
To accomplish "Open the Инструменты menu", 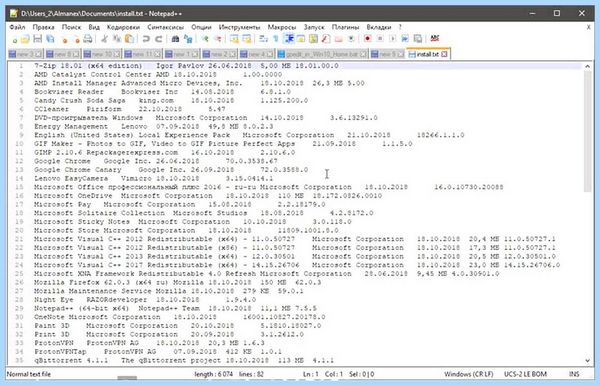I will (x=240, y=27).
